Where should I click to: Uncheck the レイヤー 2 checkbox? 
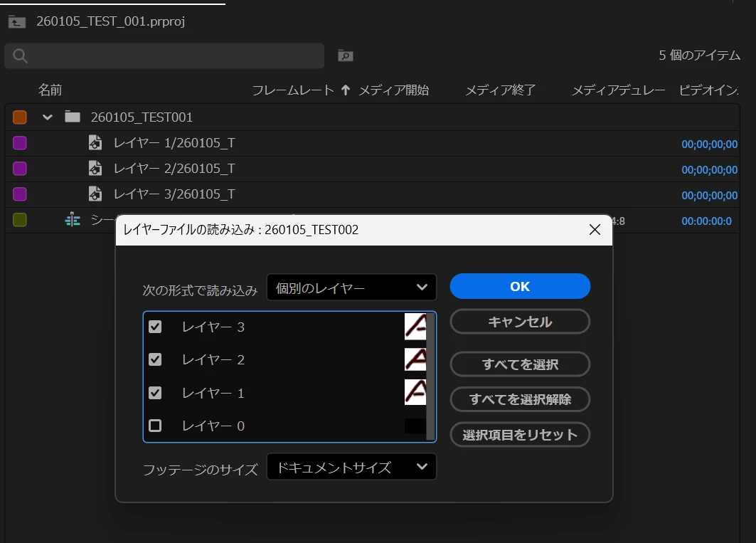(155, 359)
